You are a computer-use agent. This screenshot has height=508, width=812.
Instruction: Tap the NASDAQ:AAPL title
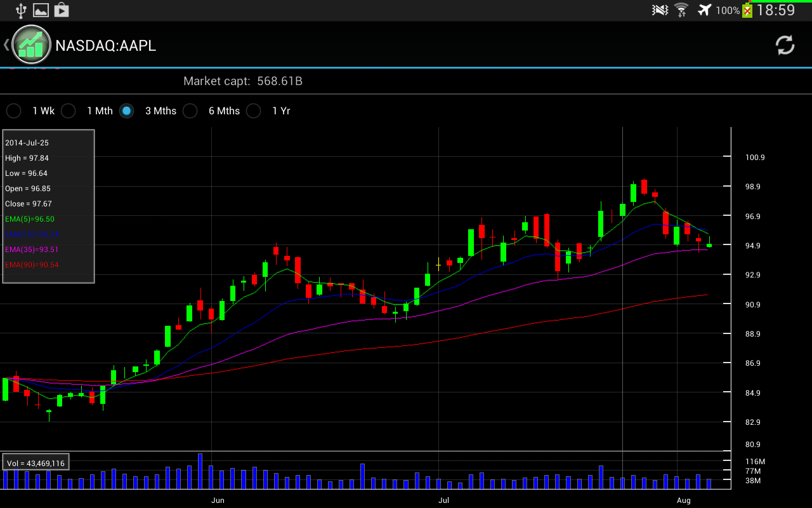tap(105, 46)
